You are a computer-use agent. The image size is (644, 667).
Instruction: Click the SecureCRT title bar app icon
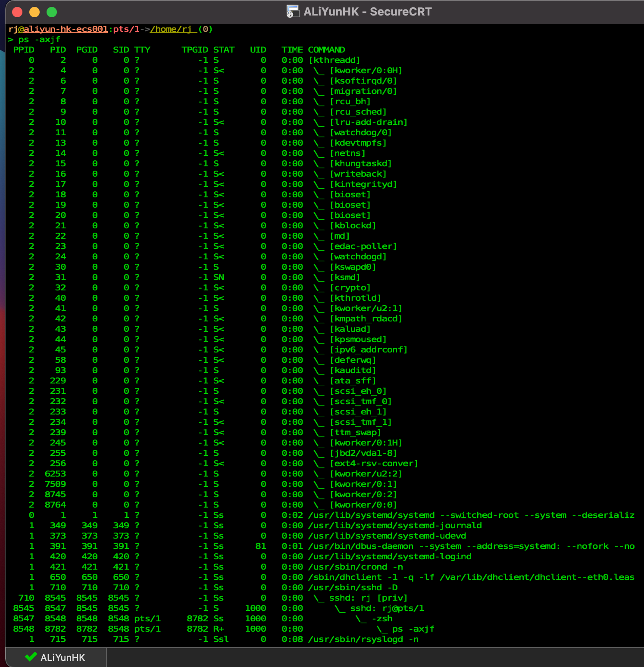coord(293,12)
